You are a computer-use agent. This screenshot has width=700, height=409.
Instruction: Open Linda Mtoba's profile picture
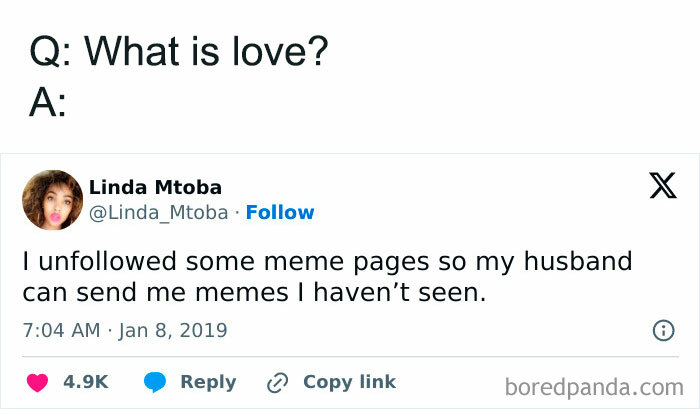(x=52, y=200)
